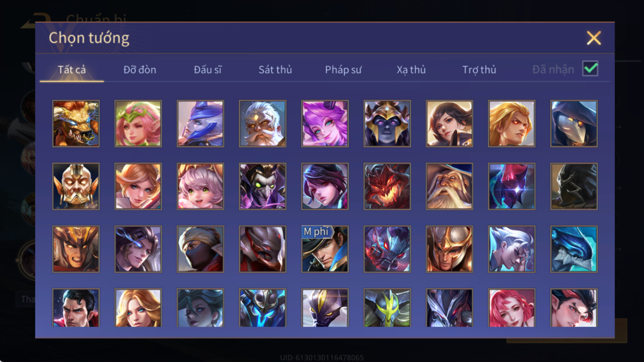Select the pink-haired girl with cat ears hero
This screenshot has width=644, height=362.
coord(201,186)
